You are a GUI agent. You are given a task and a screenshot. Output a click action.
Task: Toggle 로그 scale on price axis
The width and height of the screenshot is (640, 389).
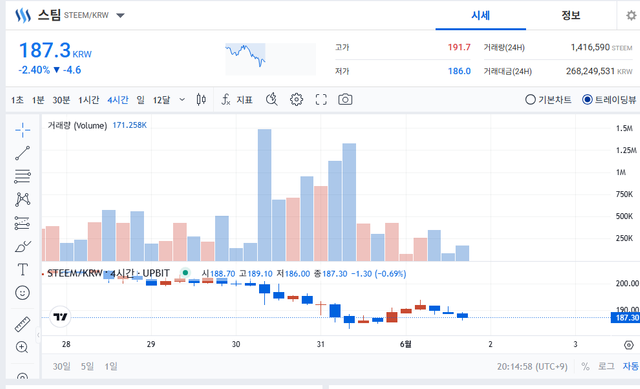[606, 366]
